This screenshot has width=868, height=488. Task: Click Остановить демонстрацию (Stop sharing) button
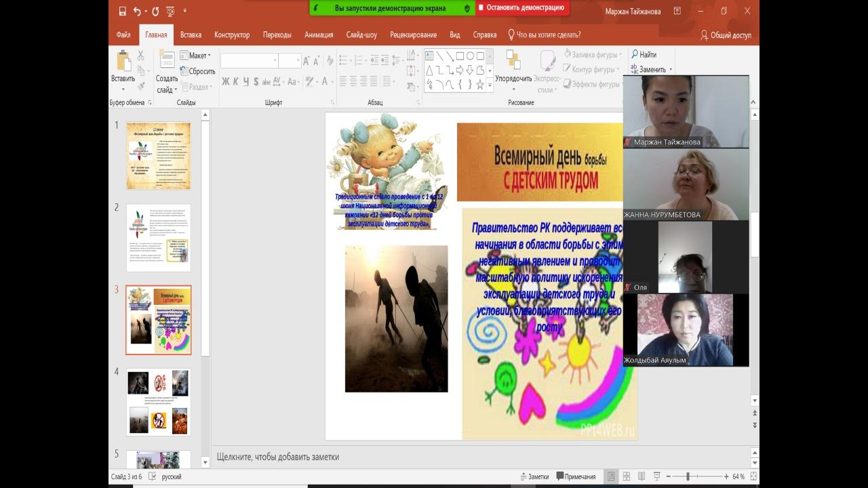coord(521,8)
